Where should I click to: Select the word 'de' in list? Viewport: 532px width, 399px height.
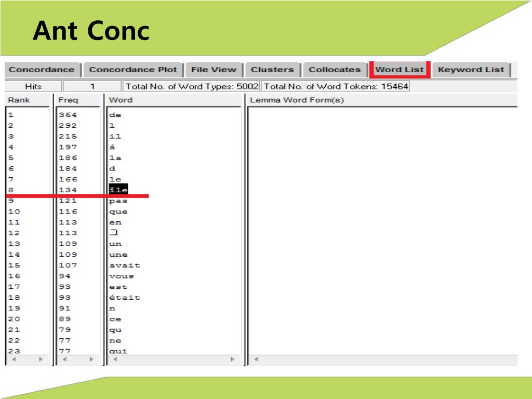115,115
